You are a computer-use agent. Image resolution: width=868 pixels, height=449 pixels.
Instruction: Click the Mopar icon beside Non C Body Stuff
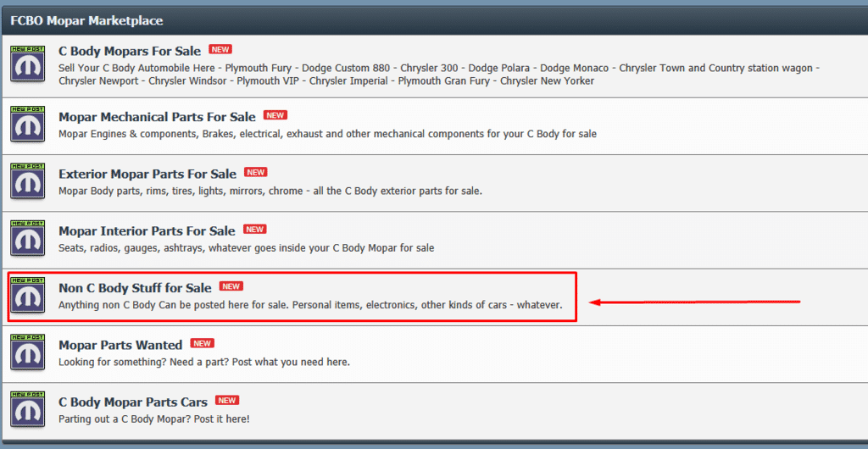[x=27, y=295]
